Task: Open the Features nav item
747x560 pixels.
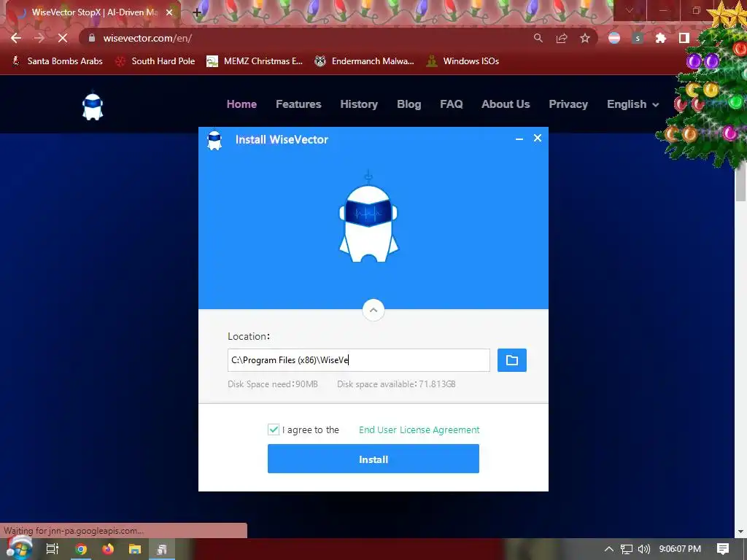Action: [x=298, y=104]
